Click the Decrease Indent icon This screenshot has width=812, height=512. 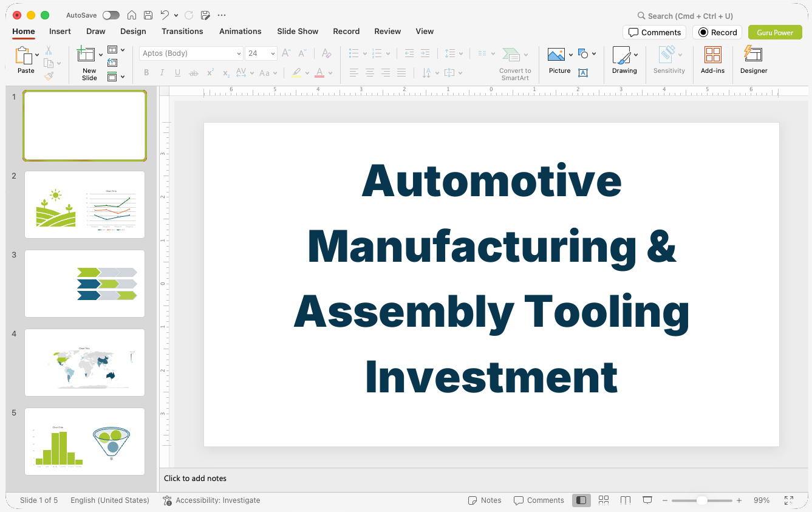coord(409,53)
